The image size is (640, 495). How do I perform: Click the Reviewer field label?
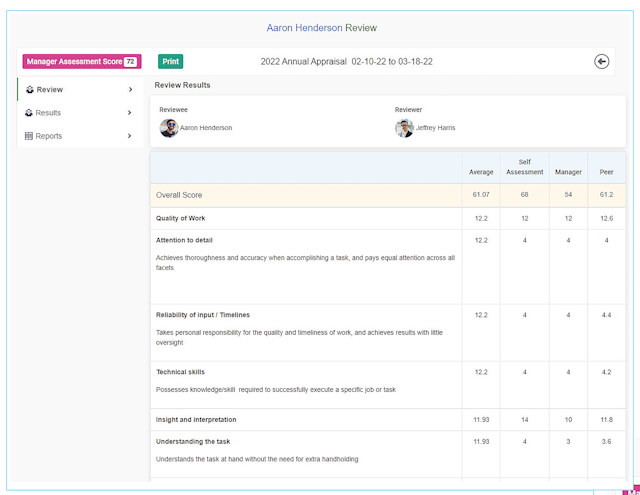pos(408,109)
